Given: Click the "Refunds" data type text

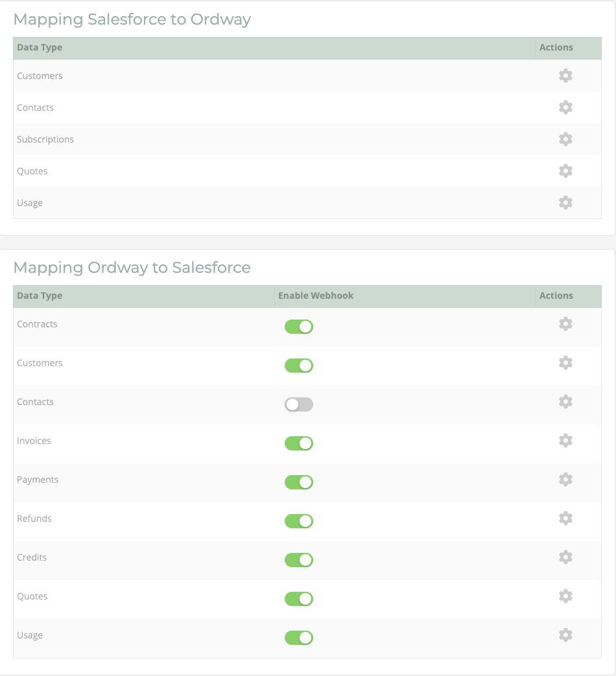Looking at the screenshot, I should pyautogui.click(x=34, y=519).
